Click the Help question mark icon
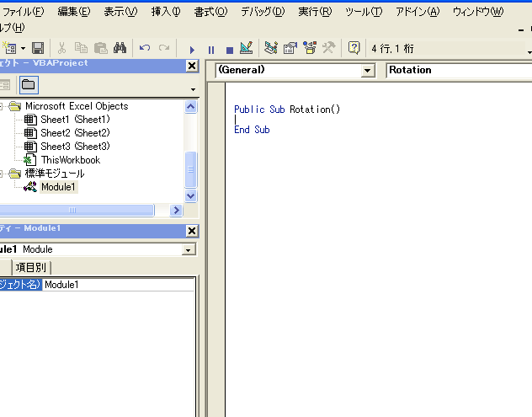Viewport: 532px width, 417px height. tap(354, 49)
